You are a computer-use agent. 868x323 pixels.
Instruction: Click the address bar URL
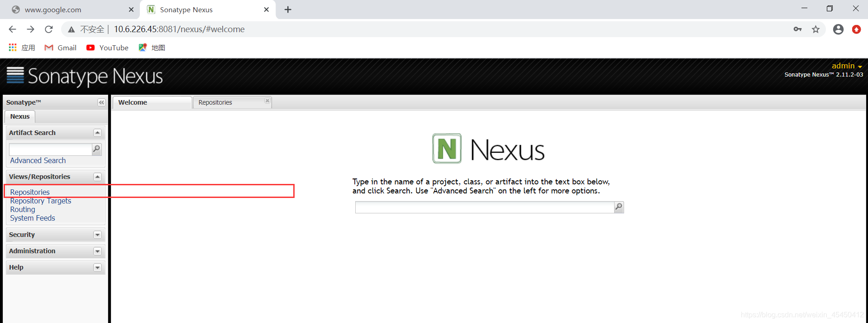coord(179,29)
